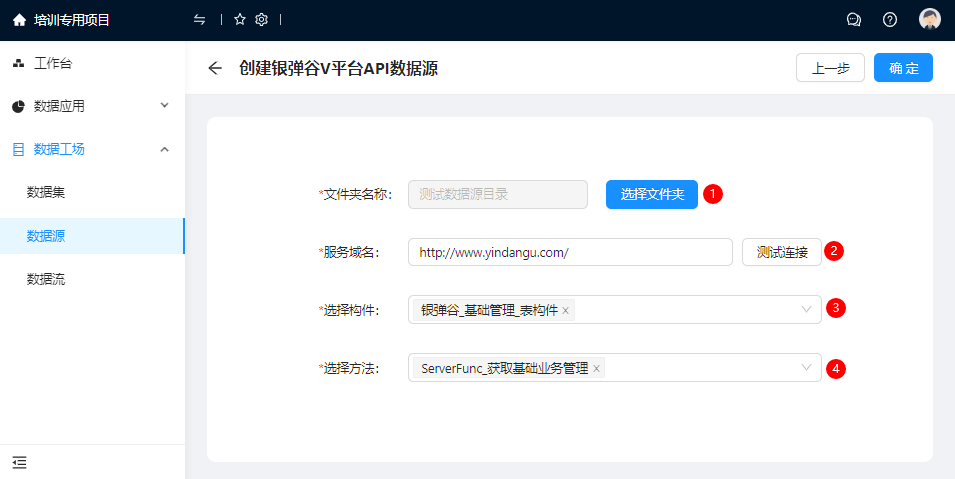Go back using the left arrow icon

pyautogui.click(x=215, y=68)
